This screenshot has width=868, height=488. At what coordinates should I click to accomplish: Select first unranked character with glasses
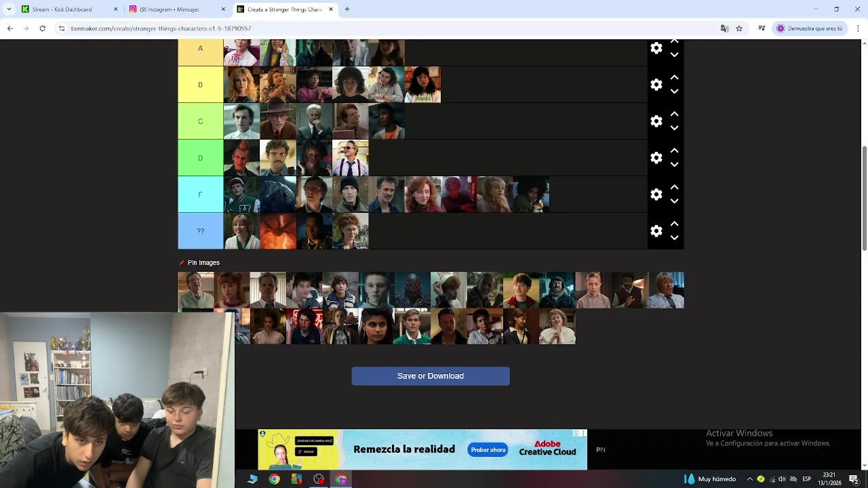(195, 290)
